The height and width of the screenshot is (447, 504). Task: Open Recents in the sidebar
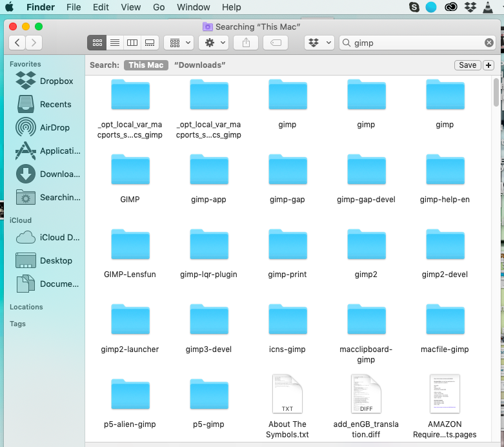tap(45, 104)
